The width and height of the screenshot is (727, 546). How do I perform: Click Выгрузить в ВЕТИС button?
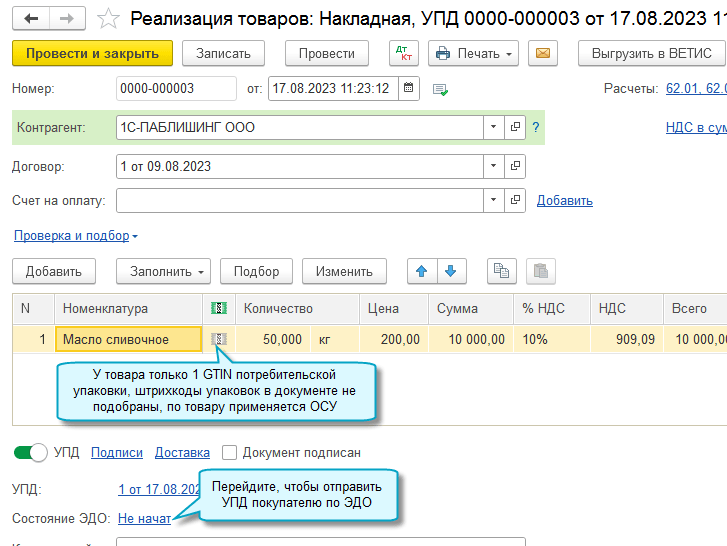click(650, 53)
